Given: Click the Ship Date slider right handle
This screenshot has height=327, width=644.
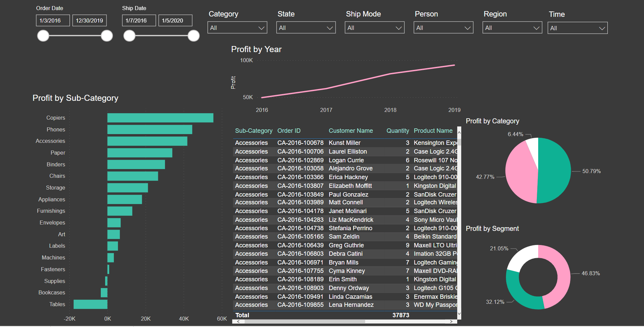Looking at the screenshot, I should 194,36.
